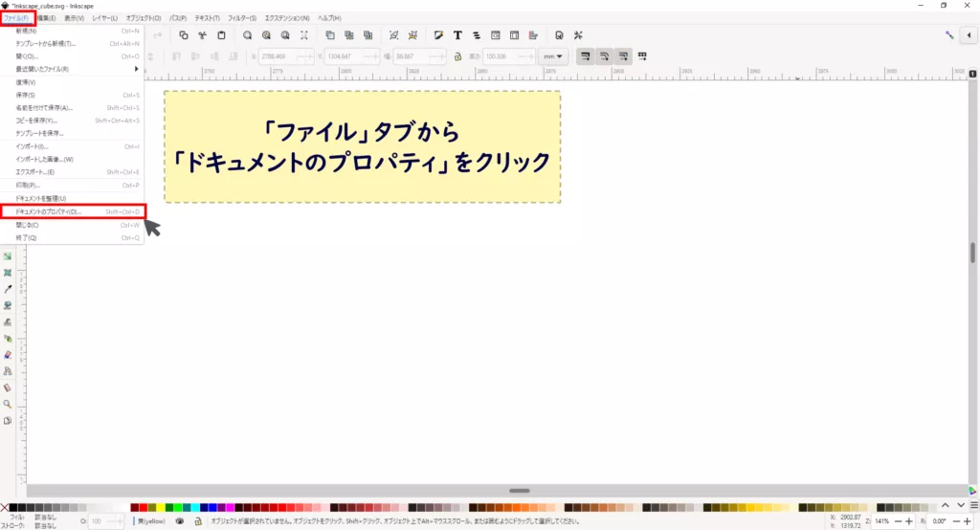Select the Pages tool in the toolbox
980x530 pixels.
[x=8, y=421]
